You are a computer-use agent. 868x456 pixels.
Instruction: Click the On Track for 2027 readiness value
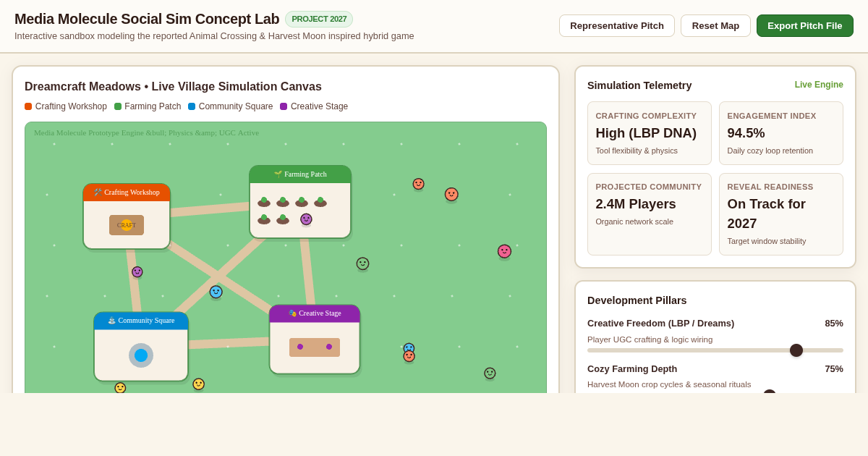pyautogui.click(x=767, y=214)
